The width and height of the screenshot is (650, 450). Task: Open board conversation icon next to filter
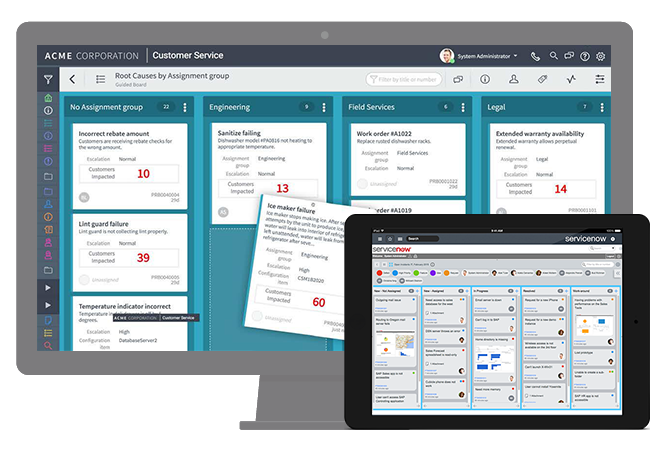tap(458, 79)
